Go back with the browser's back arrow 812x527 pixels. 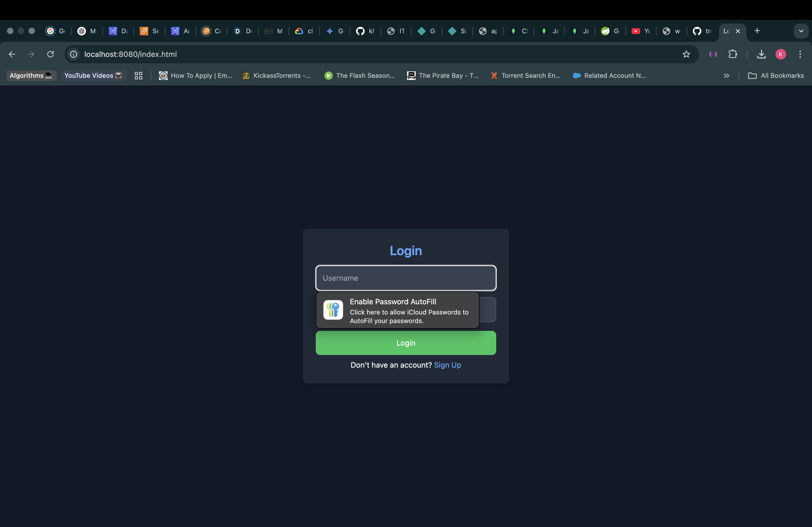[12, 54]
